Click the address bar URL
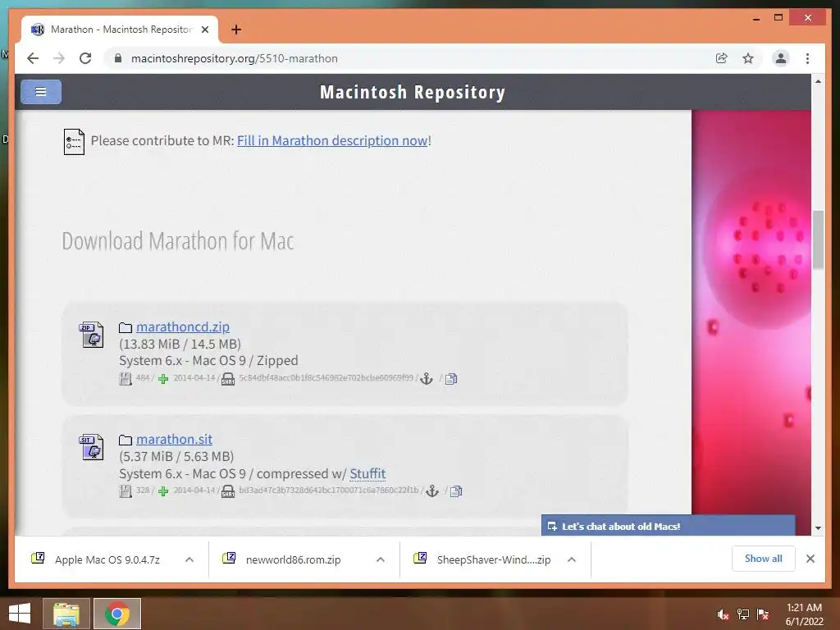Screen dimensions: 840x630 point(235,58)
